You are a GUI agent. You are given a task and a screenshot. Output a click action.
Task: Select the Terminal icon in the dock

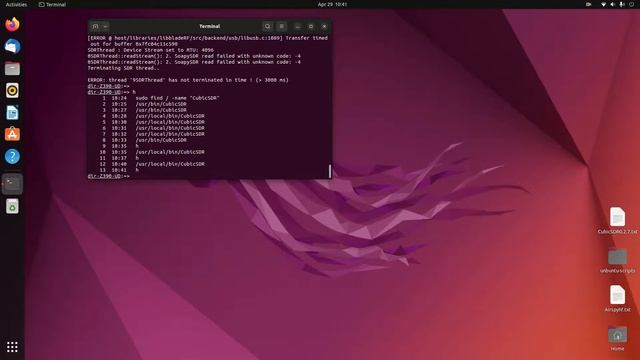pyautogui.click(x=12, y=184)
